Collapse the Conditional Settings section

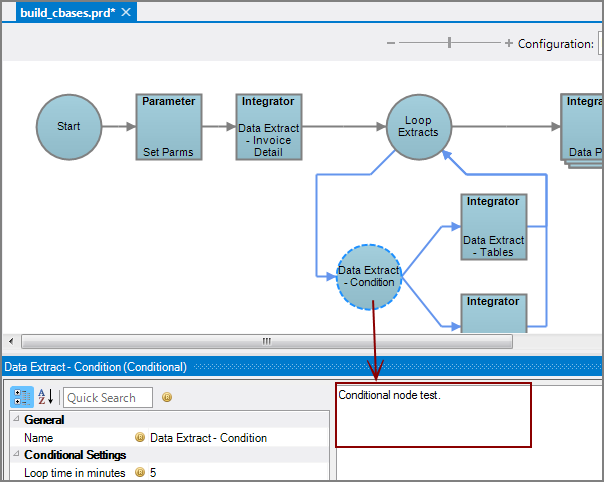click(x=16, y=455)
